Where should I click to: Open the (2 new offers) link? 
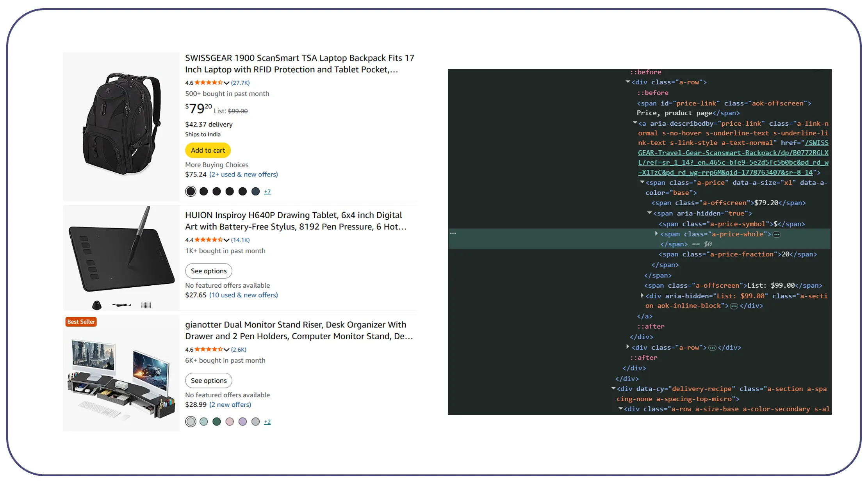[x=230, y=405]
